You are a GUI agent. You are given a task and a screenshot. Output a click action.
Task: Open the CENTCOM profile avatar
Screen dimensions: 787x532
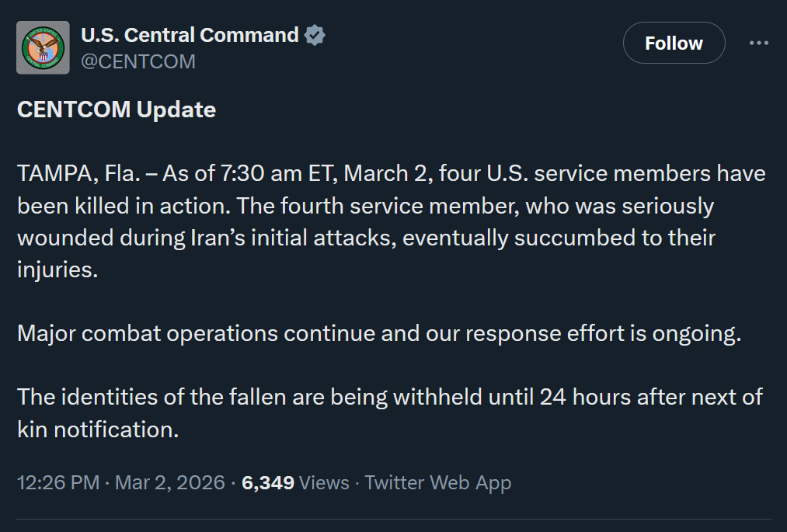44,48
